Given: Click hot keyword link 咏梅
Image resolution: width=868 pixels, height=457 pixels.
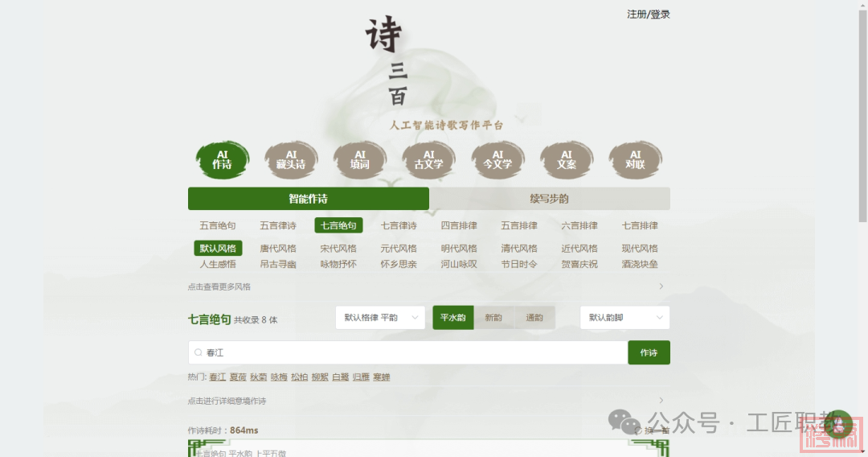Looking at the screenshot, I should click(x=279, y=377).
